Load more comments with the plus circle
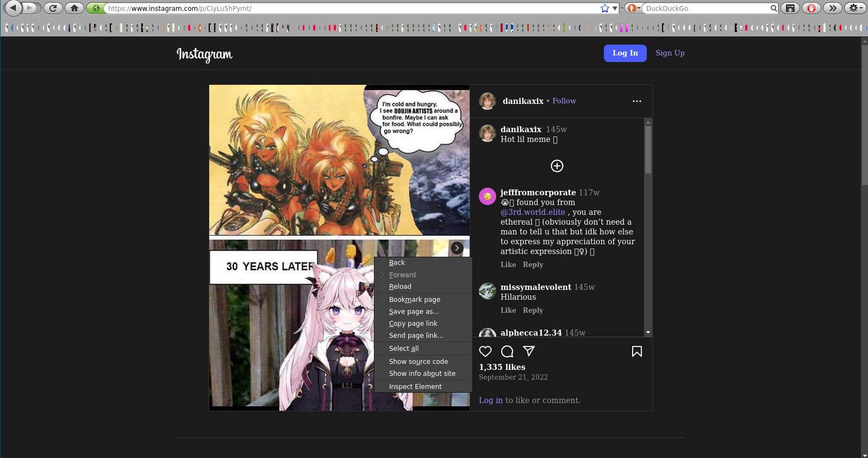Screen dimensions: 868x458 click(557, 166)
